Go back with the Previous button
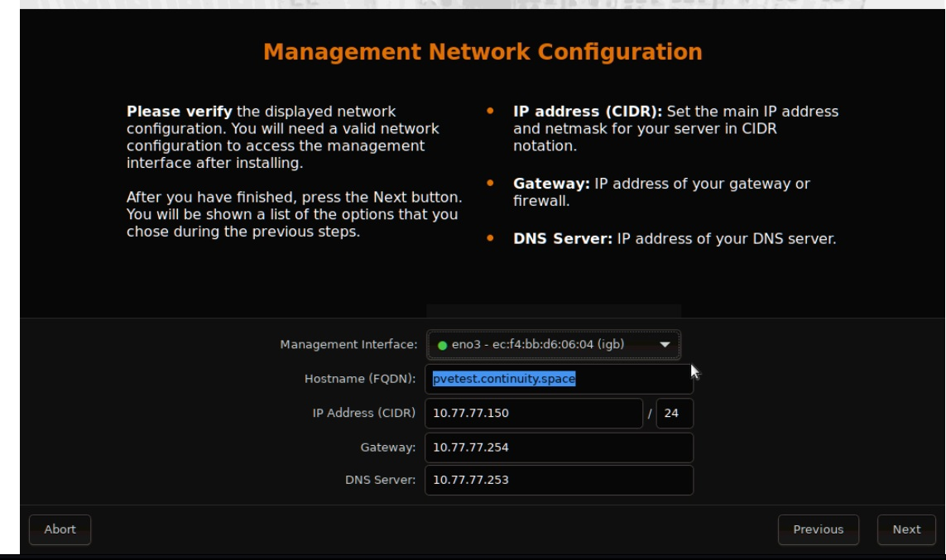This screenshot has width=946, height=560. click(818, 529)
